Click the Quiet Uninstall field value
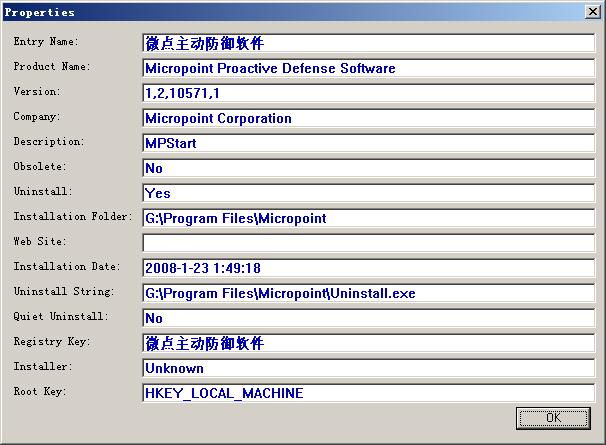The width and height of the screenshot is (606, 445). (x=368, y=318)
